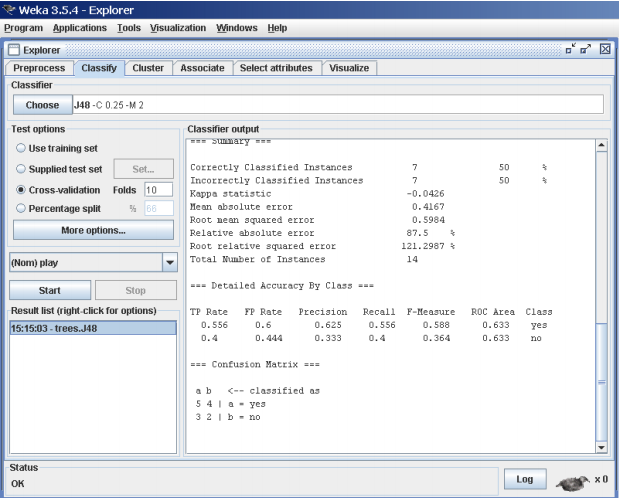Click the Kappa statistic value -0.0426
619x498 pixels.
(x=426, y=194)
